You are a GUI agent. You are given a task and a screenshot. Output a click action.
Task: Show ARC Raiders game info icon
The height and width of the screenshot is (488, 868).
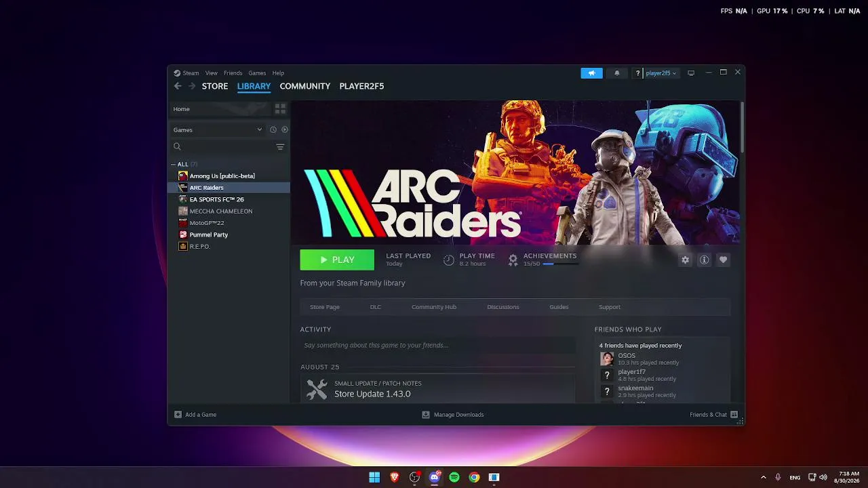point(704,260)
